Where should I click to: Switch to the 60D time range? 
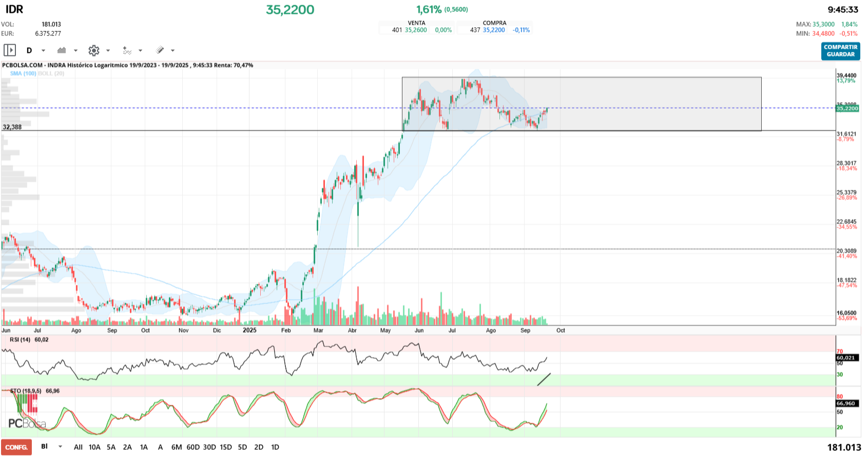pyautogui.click(x=193, y=447)
